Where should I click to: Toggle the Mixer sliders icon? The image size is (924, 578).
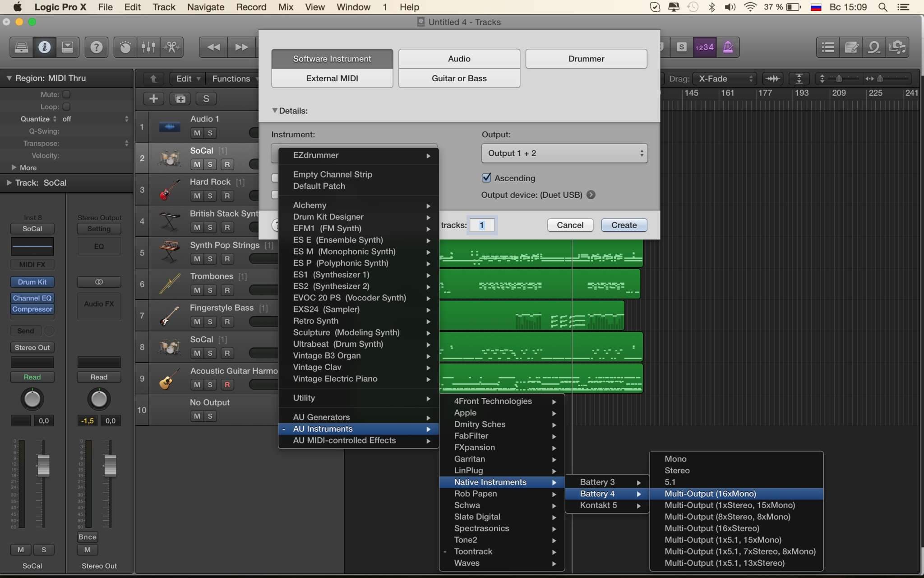[x=148, y=47]
